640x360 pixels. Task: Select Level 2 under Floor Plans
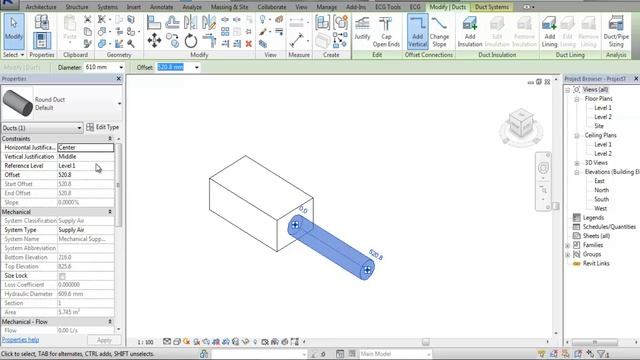(x=603, y=117)
